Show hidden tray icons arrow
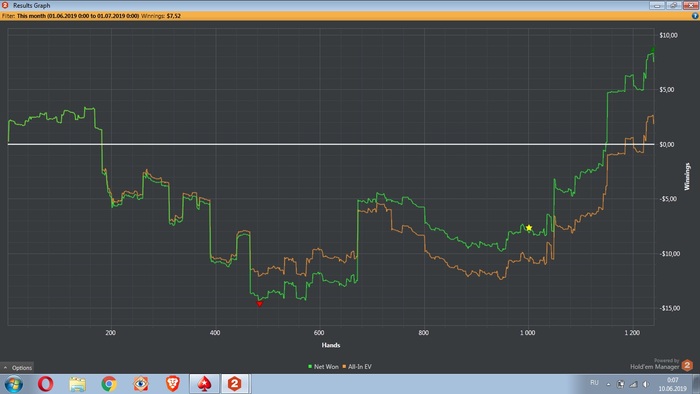The height and width of the screenshot is (394, 700). tap(608, 384)
